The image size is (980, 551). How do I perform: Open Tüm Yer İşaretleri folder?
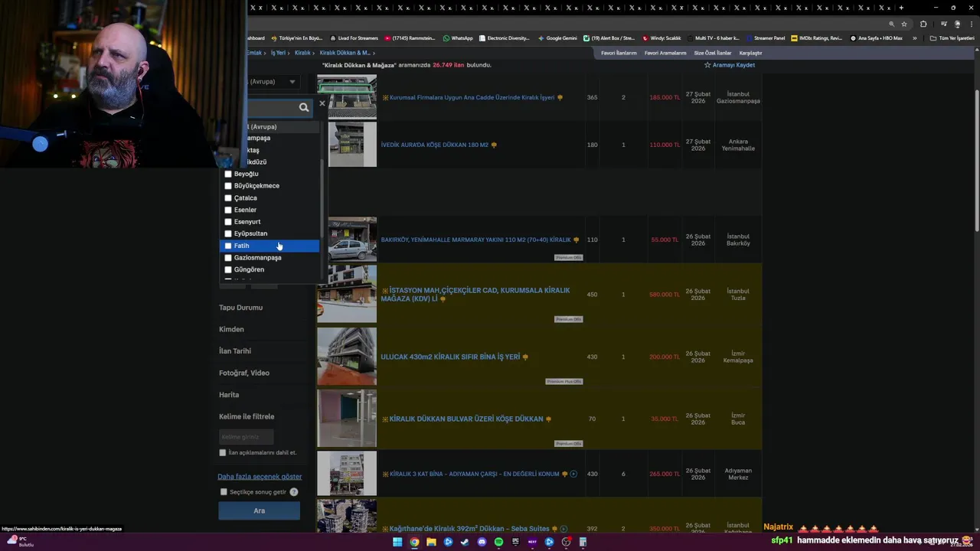(952, 37)
